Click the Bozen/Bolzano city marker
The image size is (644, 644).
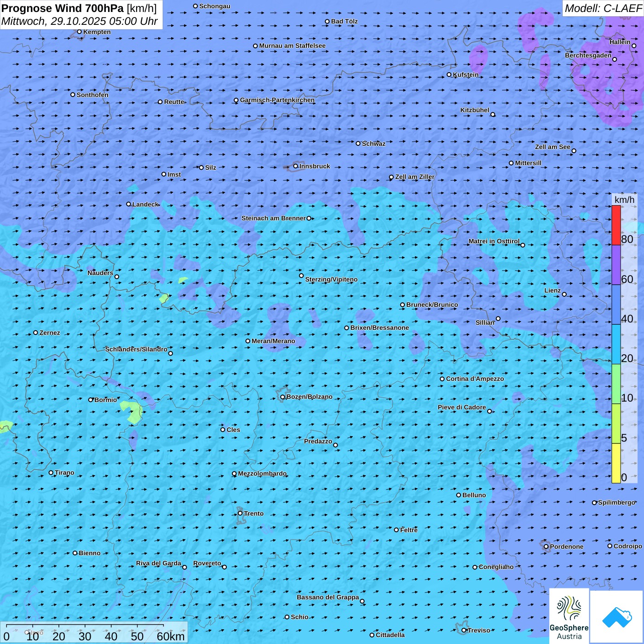click(x=283, y=397)
